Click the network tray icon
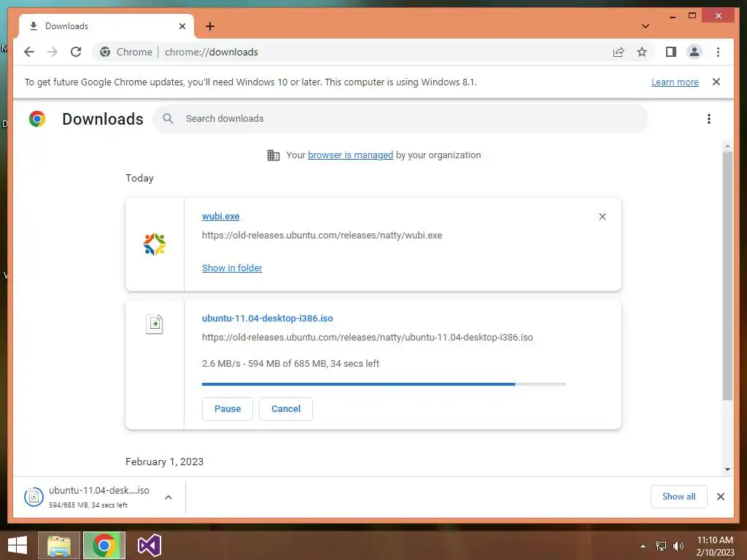The image size is (747, 560). (x=661, y=546)
